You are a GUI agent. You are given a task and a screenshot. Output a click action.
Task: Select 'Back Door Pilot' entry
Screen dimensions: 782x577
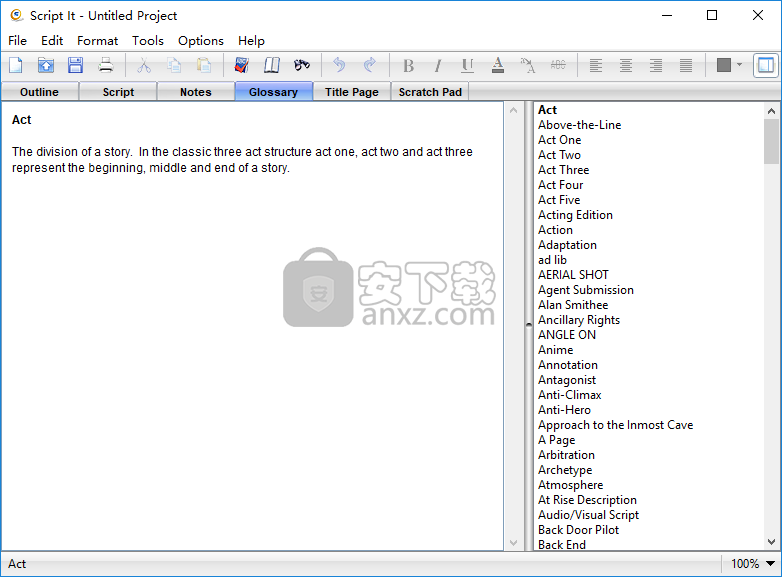pos(578,530)
